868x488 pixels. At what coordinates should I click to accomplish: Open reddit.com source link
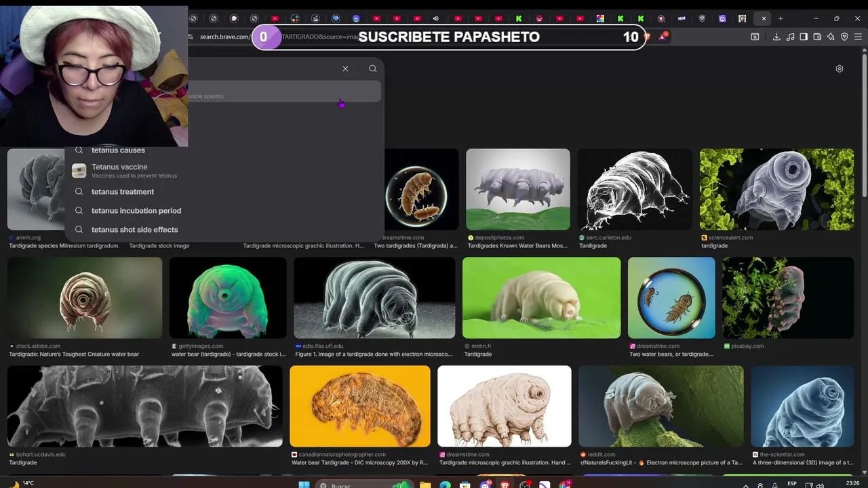601,455
